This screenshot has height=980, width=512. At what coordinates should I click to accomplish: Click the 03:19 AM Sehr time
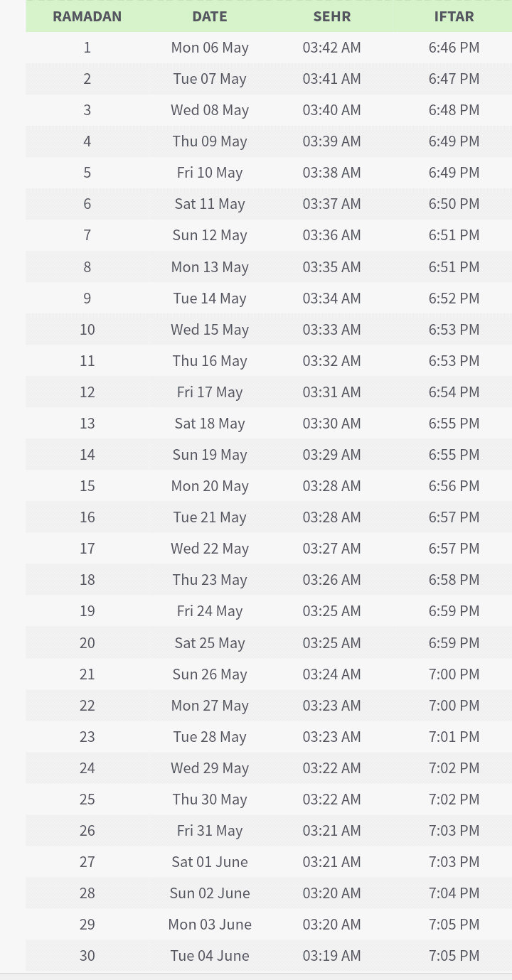tap(332, 956)
